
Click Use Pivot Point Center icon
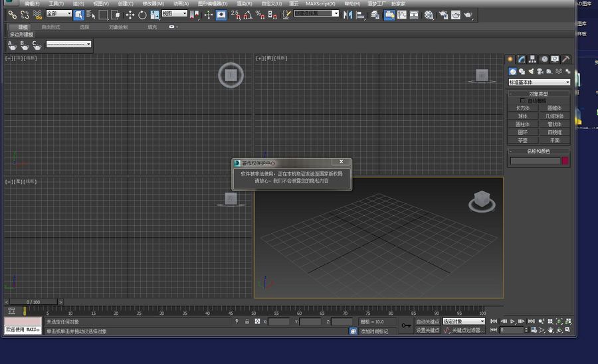[195, 15]
